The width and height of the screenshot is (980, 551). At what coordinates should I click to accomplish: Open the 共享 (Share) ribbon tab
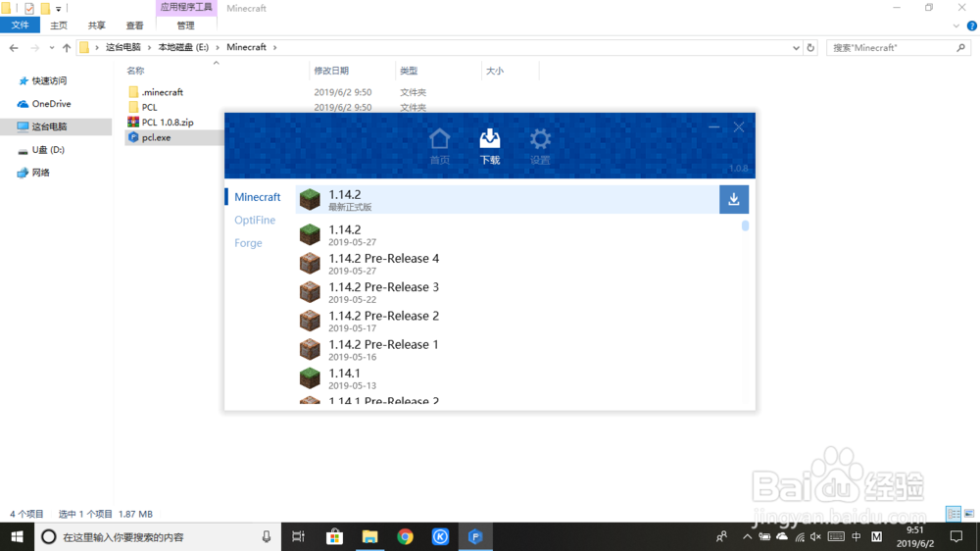(96, 25)
